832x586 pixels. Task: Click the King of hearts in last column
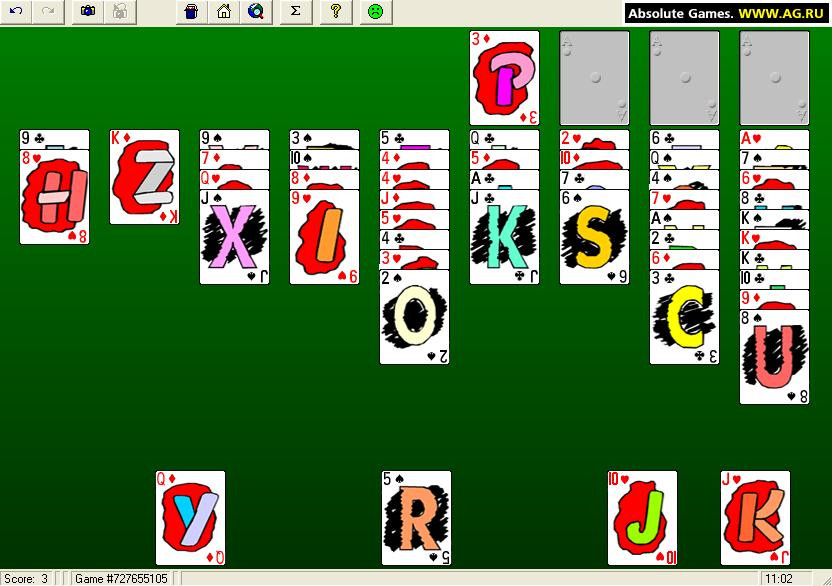click(x=775, y=240)
